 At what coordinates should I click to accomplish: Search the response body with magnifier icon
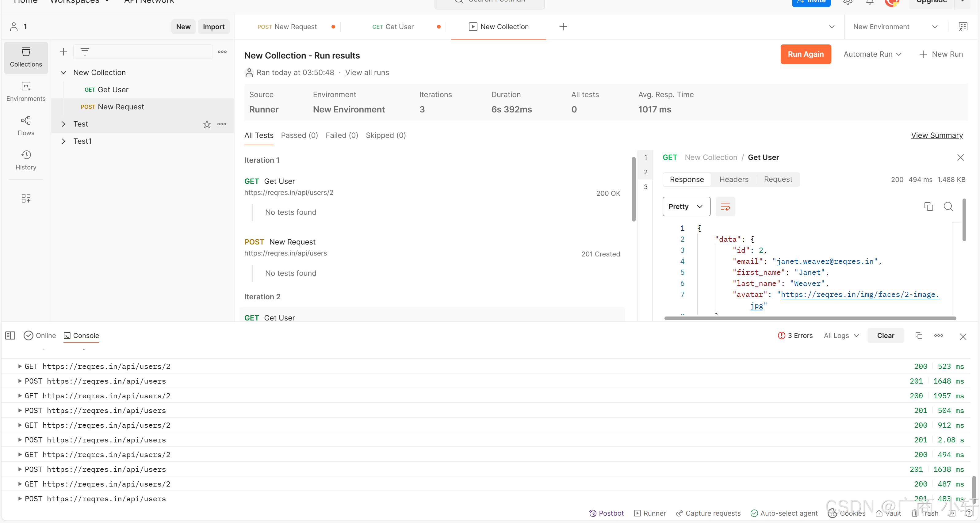pos(948,207)
